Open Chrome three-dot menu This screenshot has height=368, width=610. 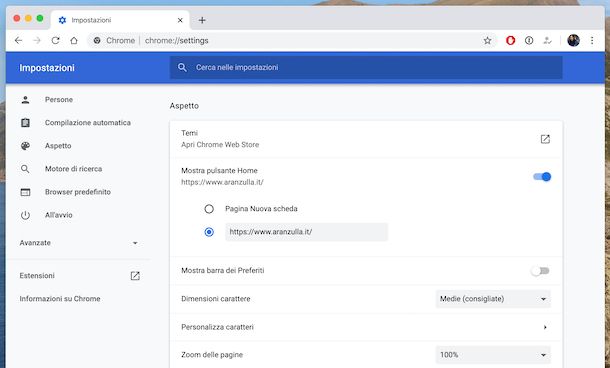(592, 40)
